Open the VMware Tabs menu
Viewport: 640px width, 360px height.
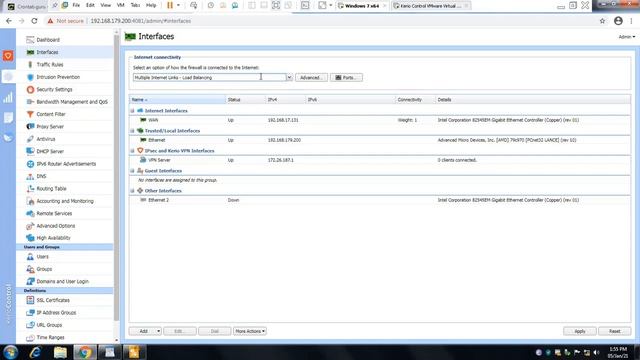135,5
